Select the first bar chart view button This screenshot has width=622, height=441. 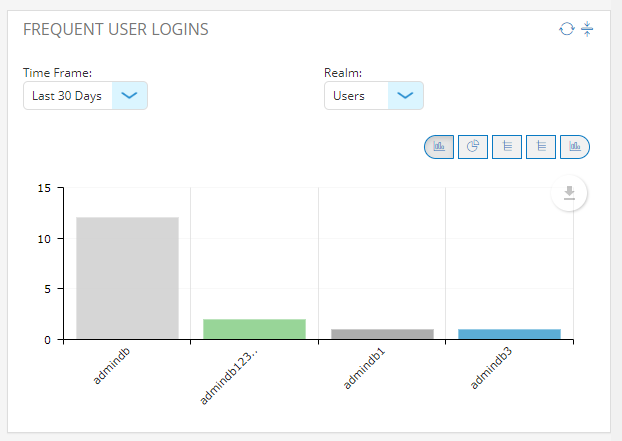439,147
